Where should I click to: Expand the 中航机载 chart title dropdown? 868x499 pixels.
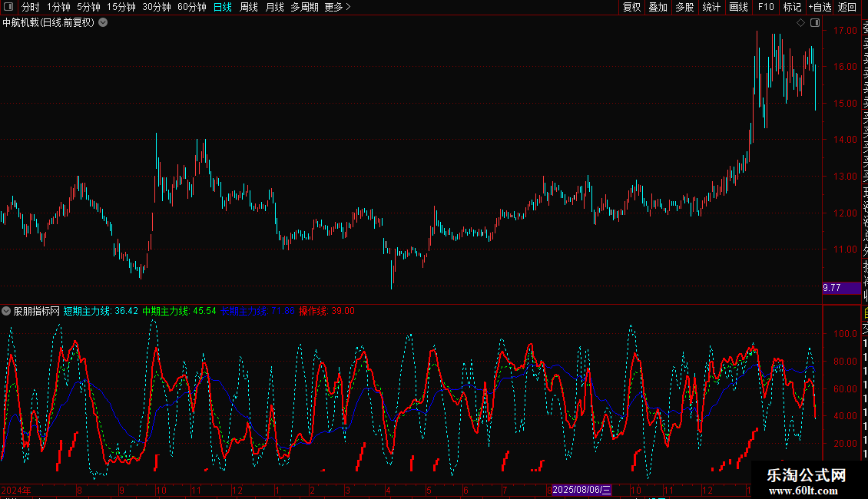coord(103,23)
